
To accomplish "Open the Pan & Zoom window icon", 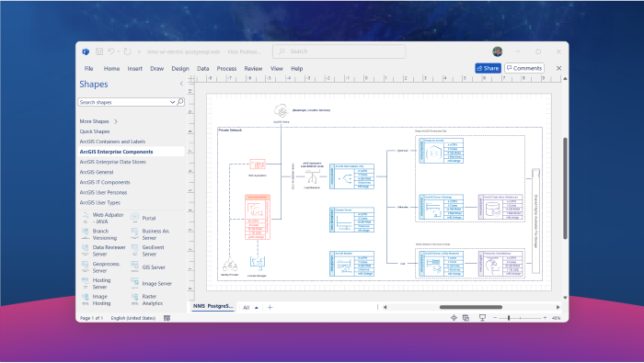I will [454, 317].
